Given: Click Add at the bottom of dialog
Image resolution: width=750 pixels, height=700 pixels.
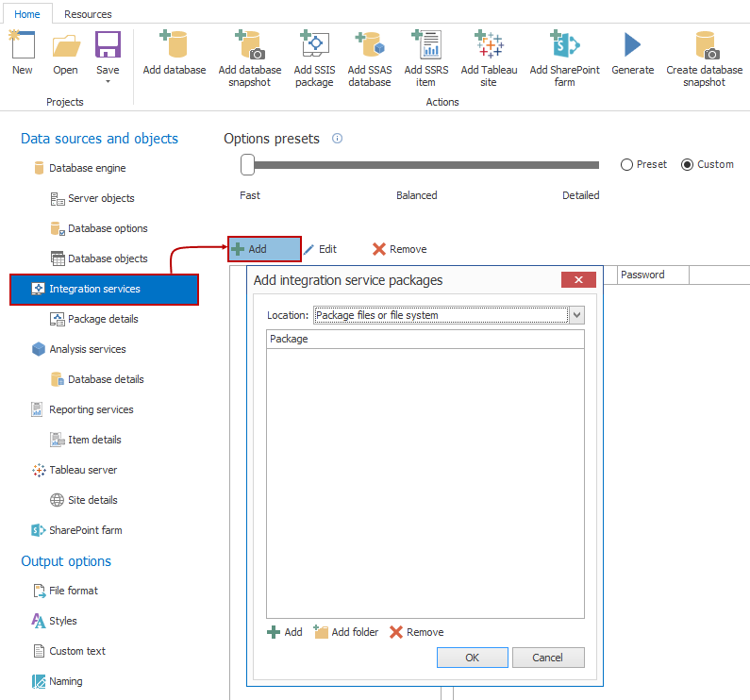Looking at the screenshot, I should tap(285, 632).
